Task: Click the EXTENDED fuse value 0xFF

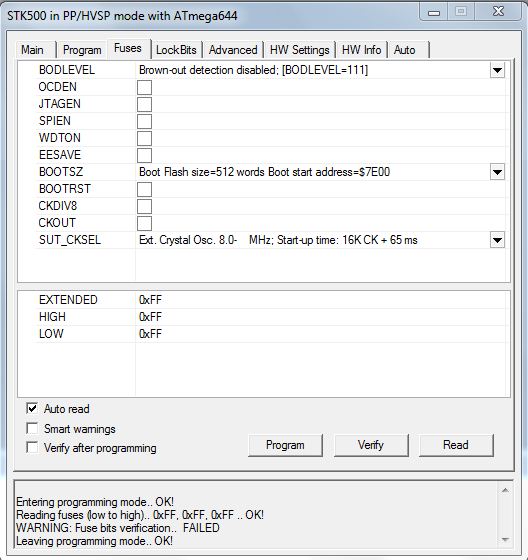Action: pos(150,300)
